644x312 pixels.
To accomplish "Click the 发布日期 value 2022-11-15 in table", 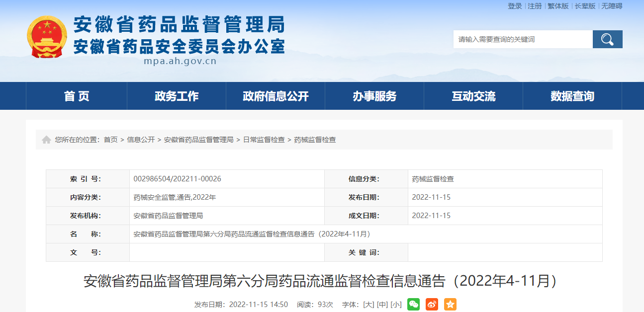I will tap(431, 197).
